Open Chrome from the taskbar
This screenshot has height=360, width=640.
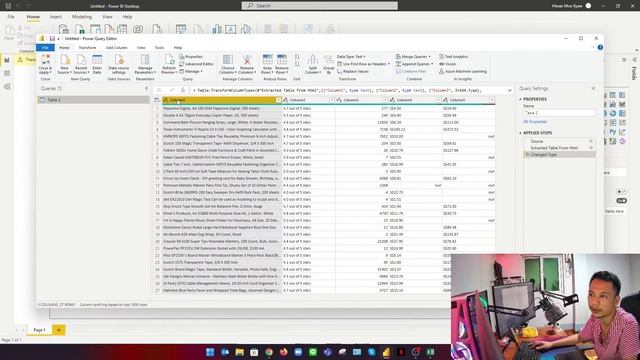point(269,352)
